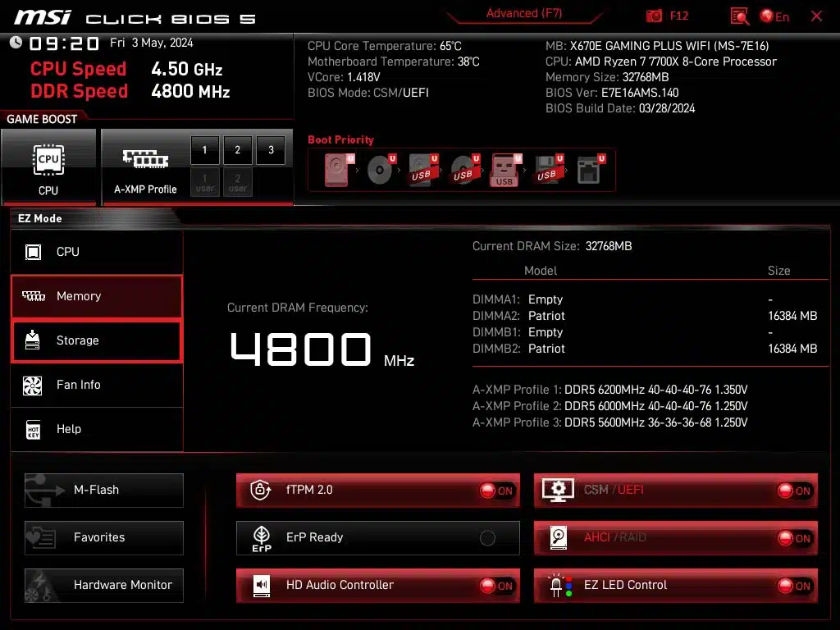This screenshot has width=840, height=630.
Task: Click the first hard disk boot device icon
Action: (337, 170)
